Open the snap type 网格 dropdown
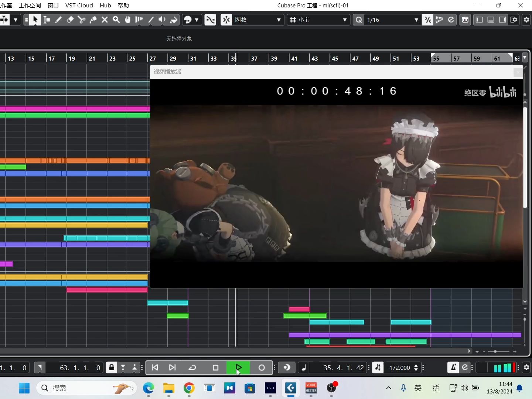Screen dimensions: 532x399 258,20
